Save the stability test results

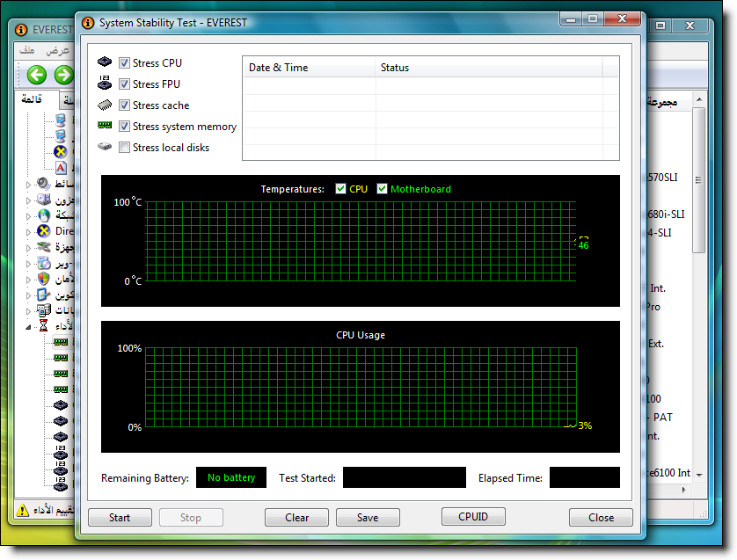coord(368,517)
